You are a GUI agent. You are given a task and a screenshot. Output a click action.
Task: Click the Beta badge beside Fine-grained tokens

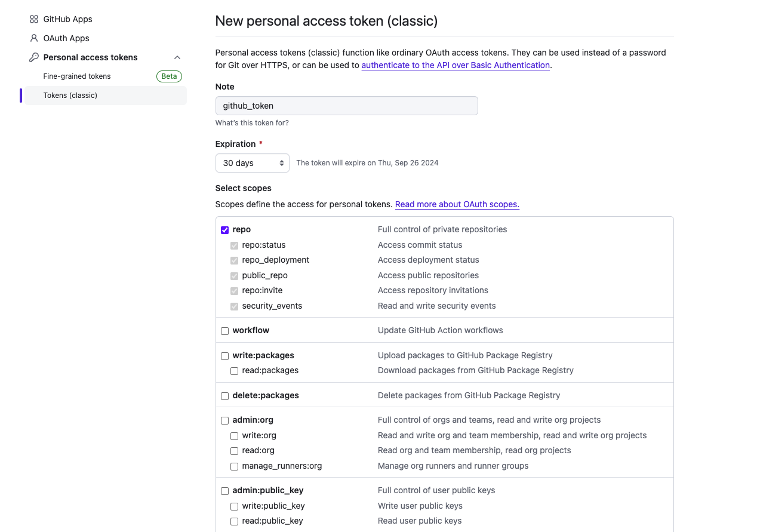169,76
